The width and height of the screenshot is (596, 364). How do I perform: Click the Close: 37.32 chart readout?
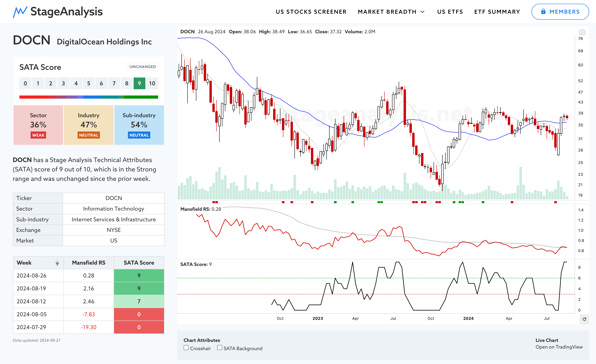[328, 32]
